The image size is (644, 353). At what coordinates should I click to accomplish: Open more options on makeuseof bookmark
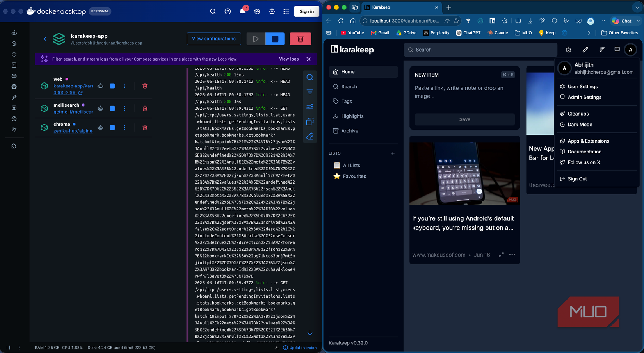(512, 255)
